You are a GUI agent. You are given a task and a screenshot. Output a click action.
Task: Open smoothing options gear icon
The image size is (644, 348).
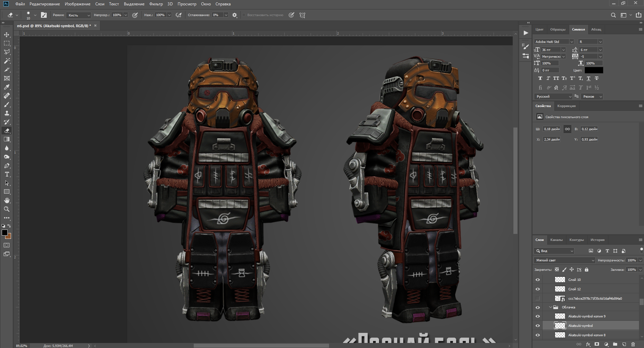click(x=235, y=15)
